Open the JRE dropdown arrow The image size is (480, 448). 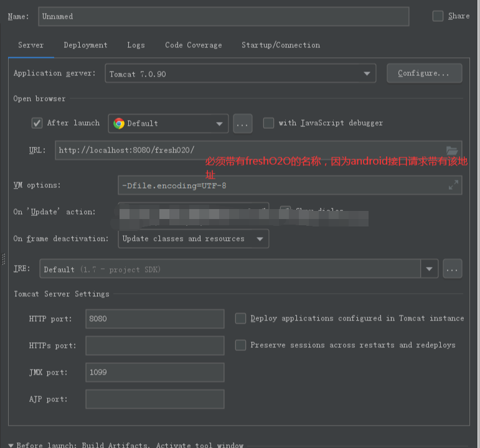coord(429,269)
